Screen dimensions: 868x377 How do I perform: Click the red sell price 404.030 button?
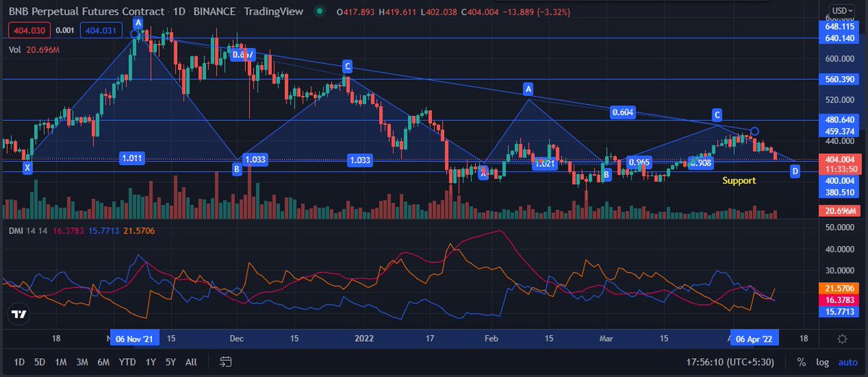tap(28, 30)
